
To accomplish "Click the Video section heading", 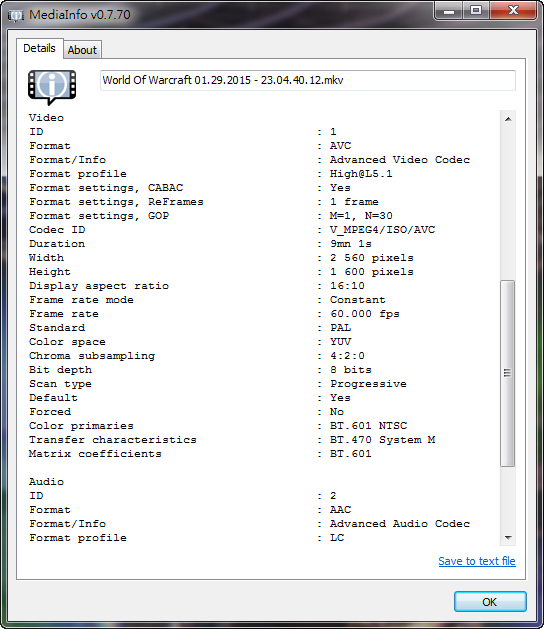I will [46, 118].
